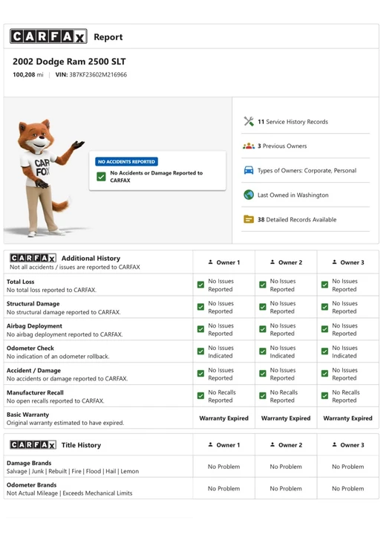
Task: Click the CARFAX logo beside Additional History
Action: (33, 258)
